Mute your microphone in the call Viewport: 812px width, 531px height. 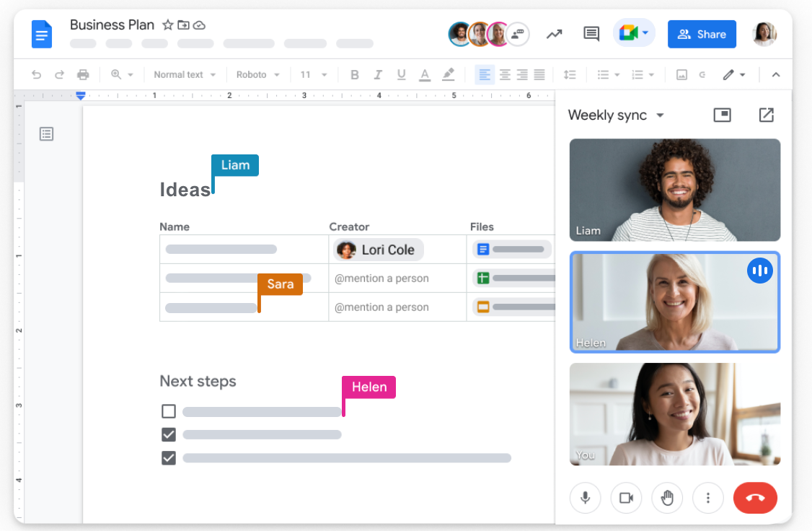click(x=585, y=498)
